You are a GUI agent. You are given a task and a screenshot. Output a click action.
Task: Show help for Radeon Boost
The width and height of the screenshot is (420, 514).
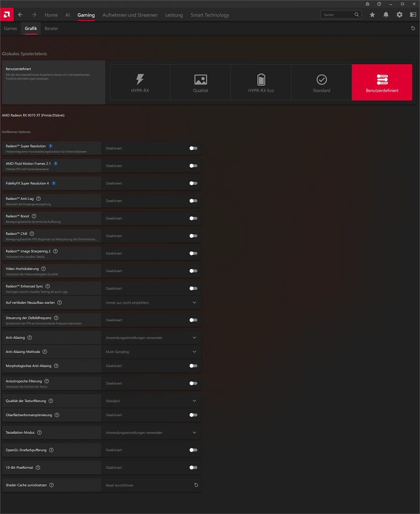pyautogui.click(x=34, y=216)
